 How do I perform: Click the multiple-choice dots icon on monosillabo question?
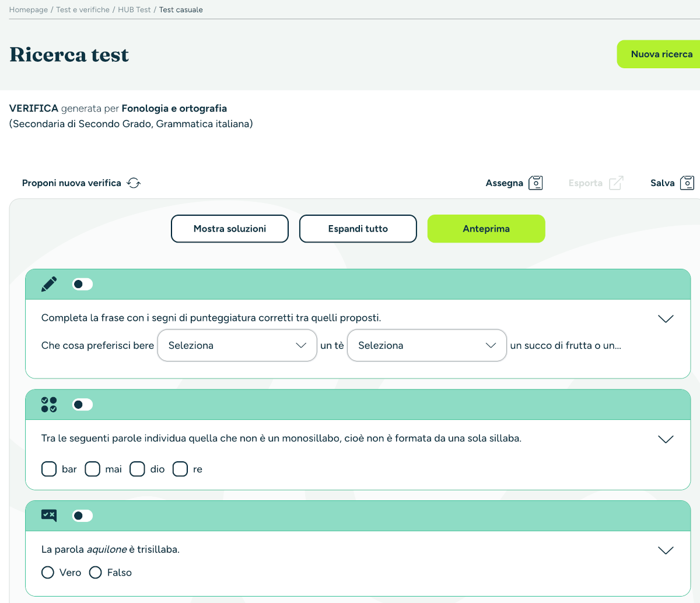coord(49,405)
